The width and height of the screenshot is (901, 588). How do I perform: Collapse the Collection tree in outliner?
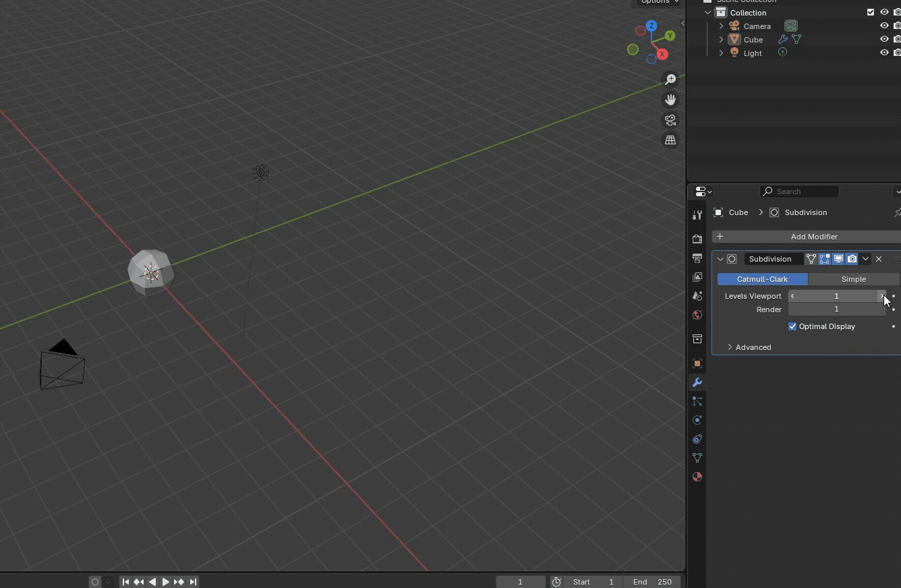707,12
